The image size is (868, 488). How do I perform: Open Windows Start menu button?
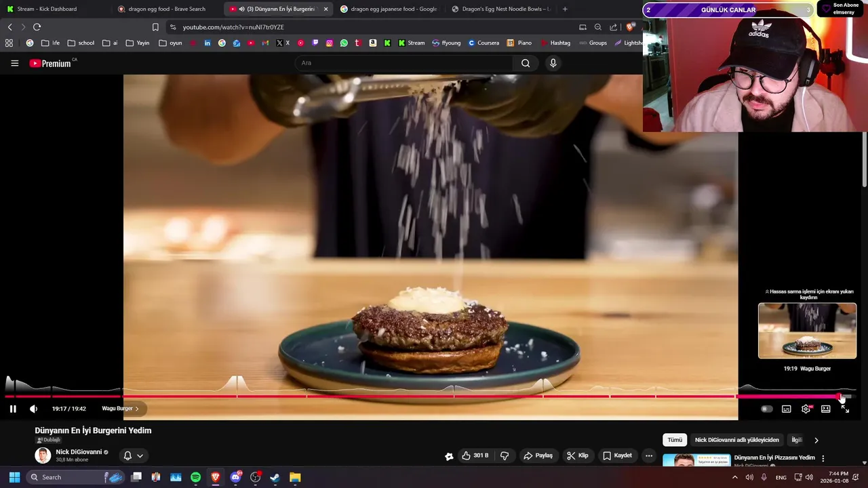[14, 477]
